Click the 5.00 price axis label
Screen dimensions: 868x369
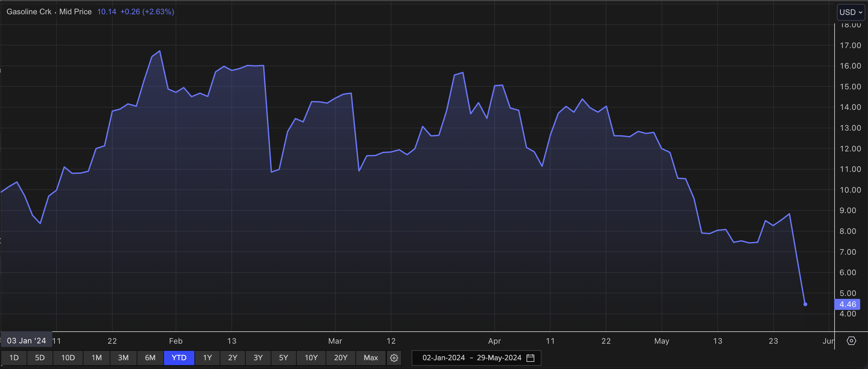click(848, 293)
